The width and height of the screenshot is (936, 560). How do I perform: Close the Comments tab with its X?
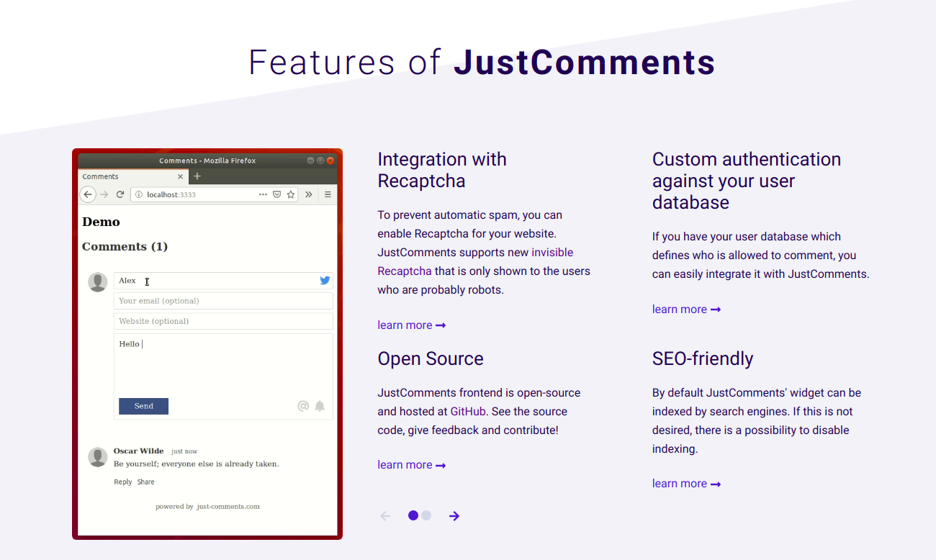point(181,176)
